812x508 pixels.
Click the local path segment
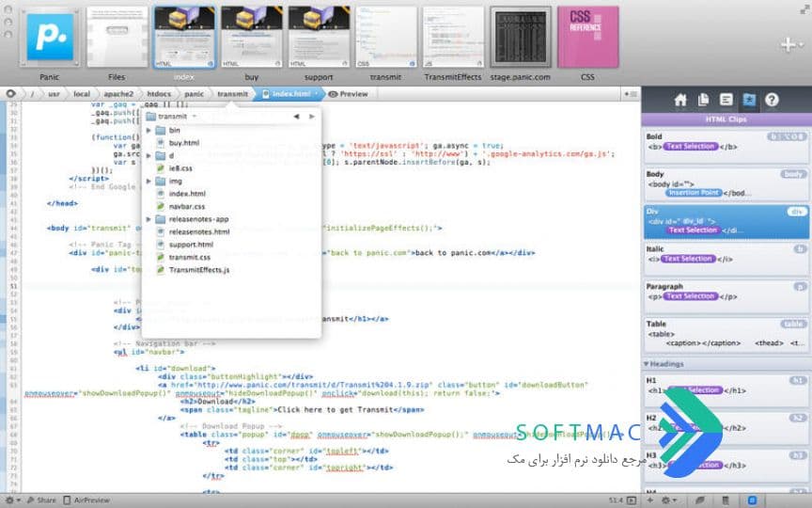coord(82,94)
